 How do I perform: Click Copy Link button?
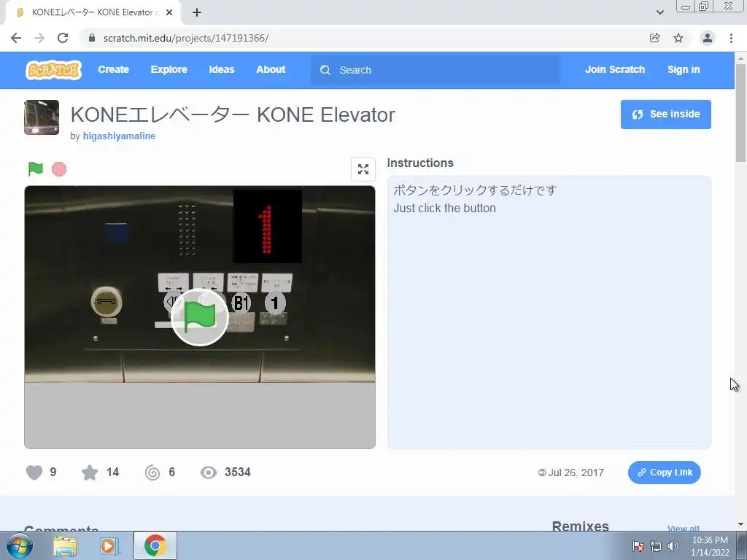coord(664,472)
